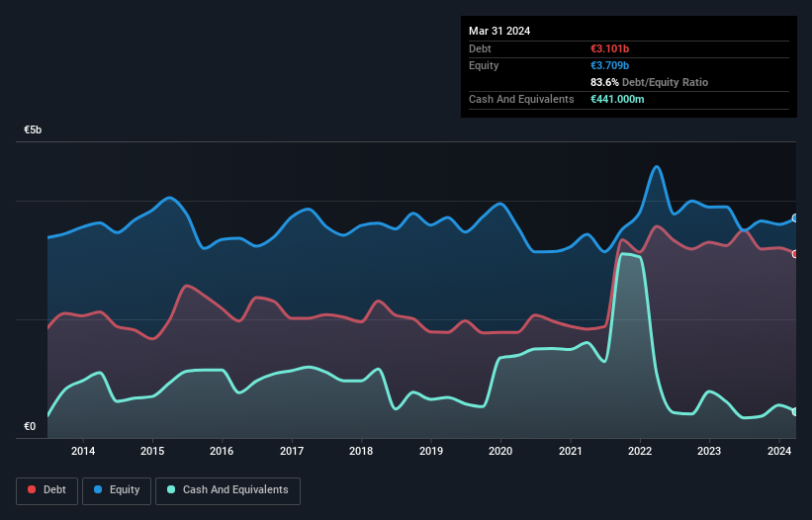Click the €5b y-axis label

coord(33,130)
